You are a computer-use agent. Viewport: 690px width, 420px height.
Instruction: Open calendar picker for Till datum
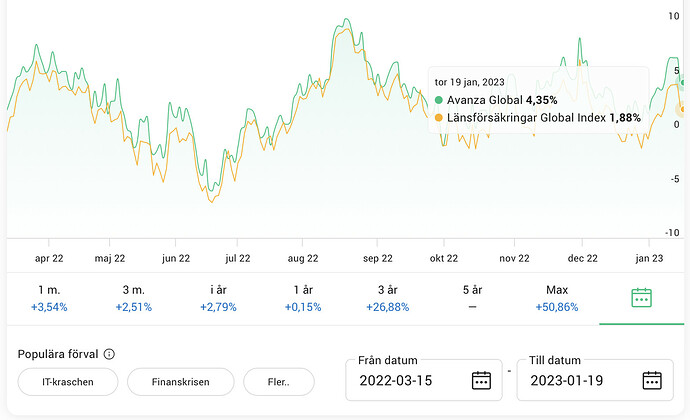pos(652,380)
